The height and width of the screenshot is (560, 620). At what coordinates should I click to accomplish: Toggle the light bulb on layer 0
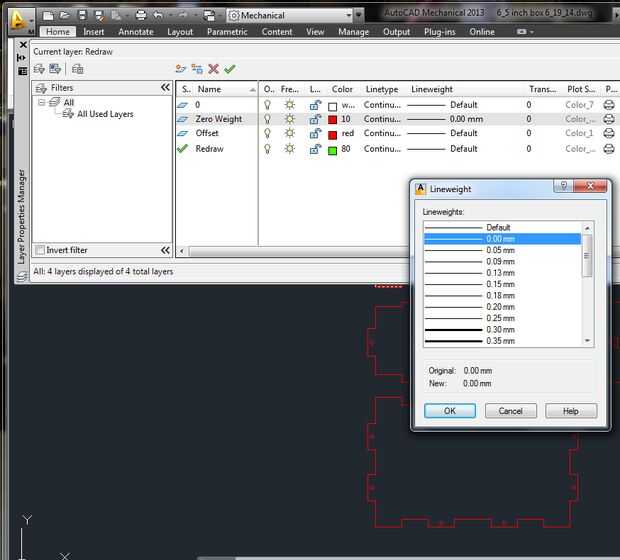[x=268, y=105]
